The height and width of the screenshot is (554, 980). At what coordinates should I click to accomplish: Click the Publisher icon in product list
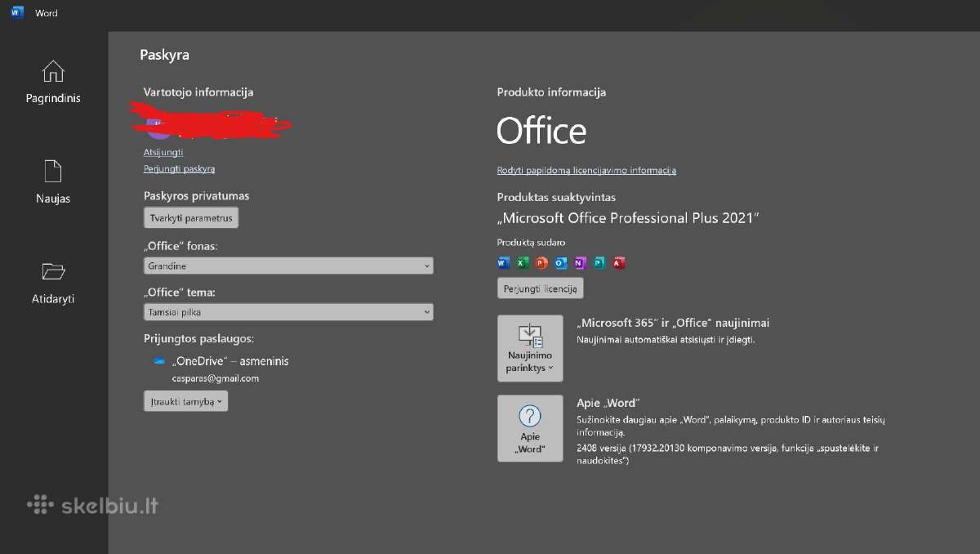click(x=599, y=263)
